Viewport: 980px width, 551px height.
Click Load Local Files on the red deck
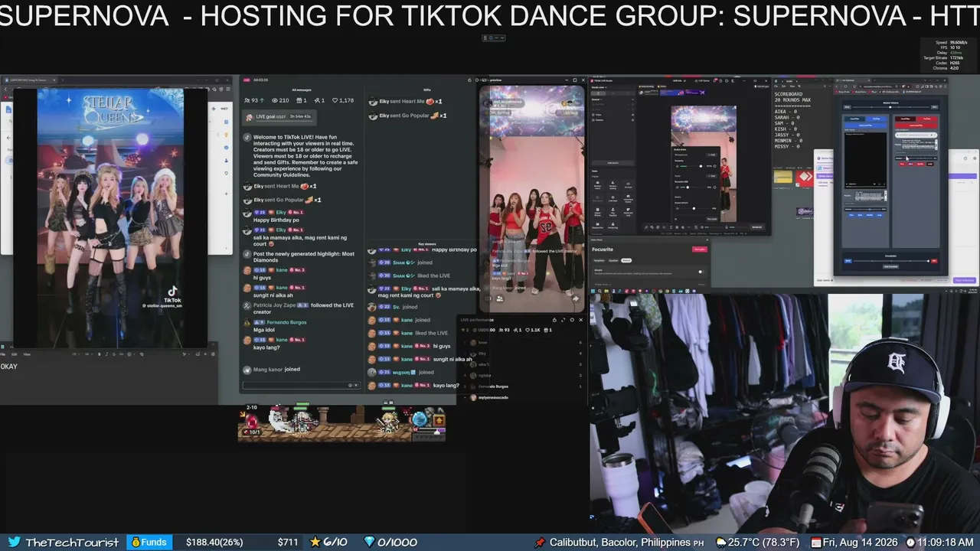click(x=916, y=126)
